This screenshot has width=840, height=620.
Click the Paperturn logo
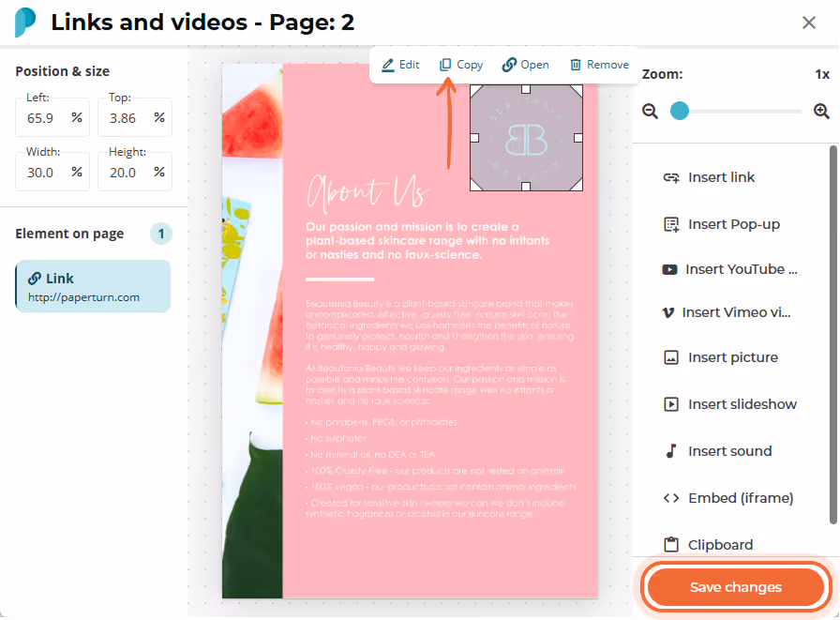[25, 23]
